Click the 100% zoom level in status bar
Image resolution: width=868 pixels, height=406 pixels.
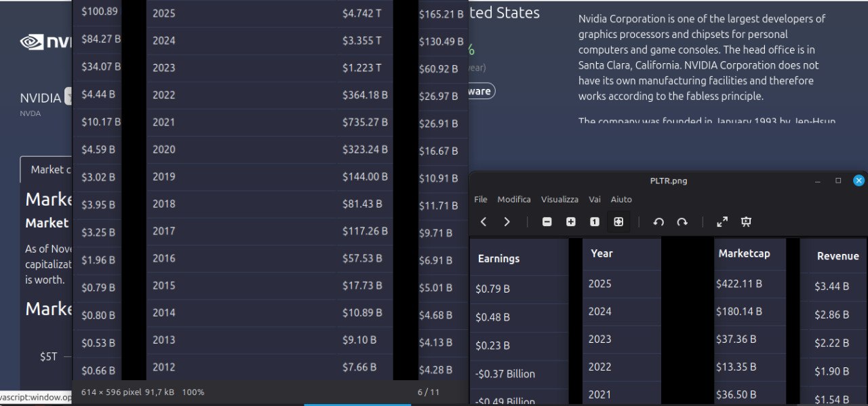click(x=193, y=392)
